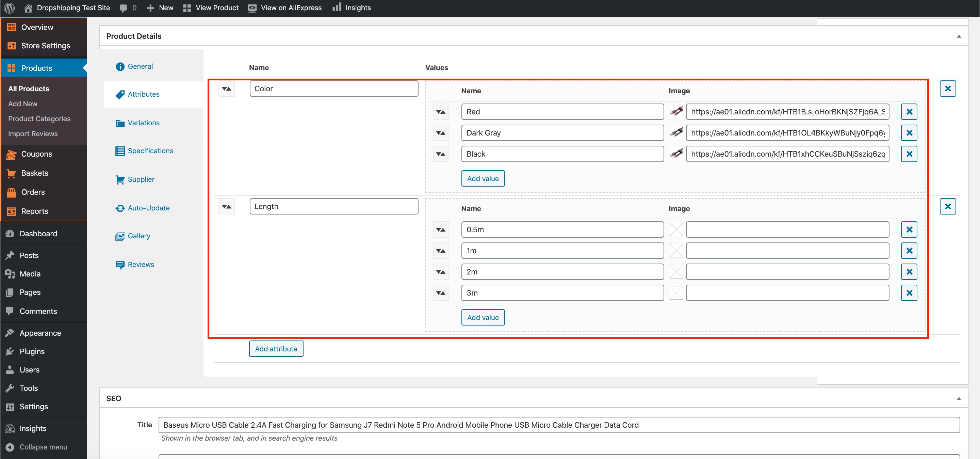Viewport: 980px width, 459px height.
Task: Switch to the Variations tab
Action: [x=143, y=123]
